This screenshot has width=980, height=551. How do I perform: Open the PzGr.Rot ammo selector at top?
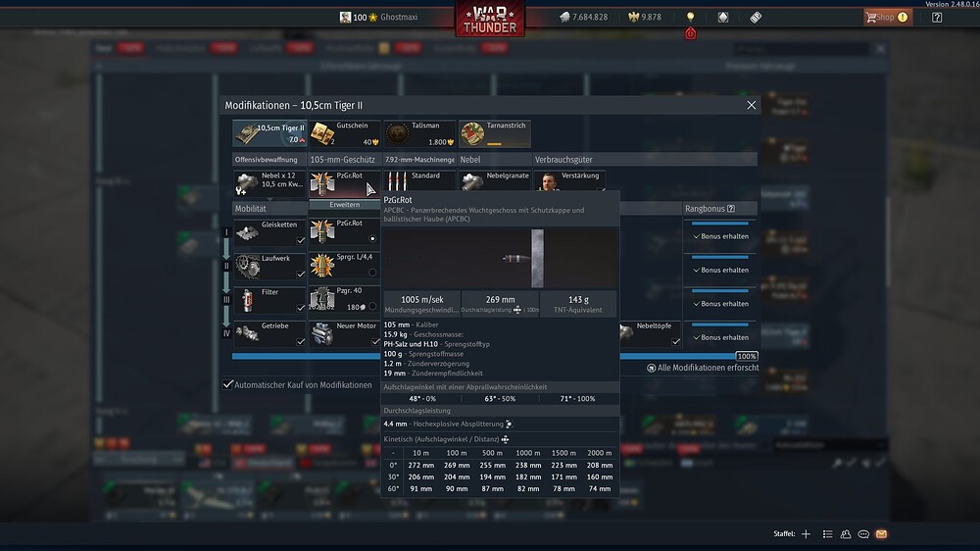pyautogui.click(x=344, y=183)
